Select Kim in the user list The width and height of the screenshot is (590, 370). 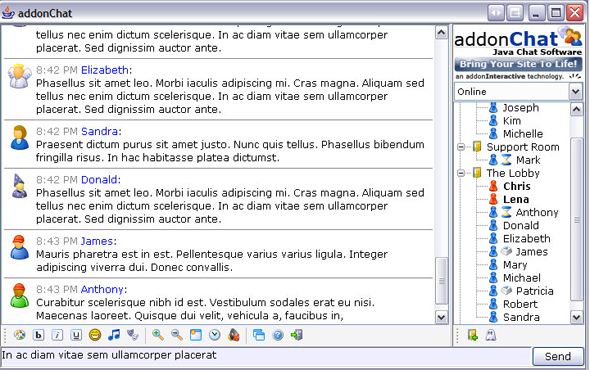tap(512, 121)
